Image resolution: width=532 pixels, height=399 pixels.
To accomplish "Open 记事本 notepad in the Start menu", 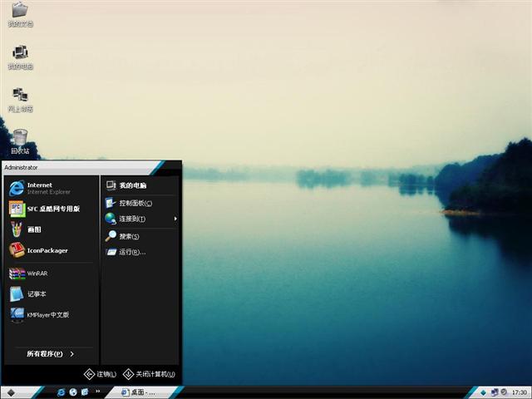I will pyautogui.click(x=52, y=293).
